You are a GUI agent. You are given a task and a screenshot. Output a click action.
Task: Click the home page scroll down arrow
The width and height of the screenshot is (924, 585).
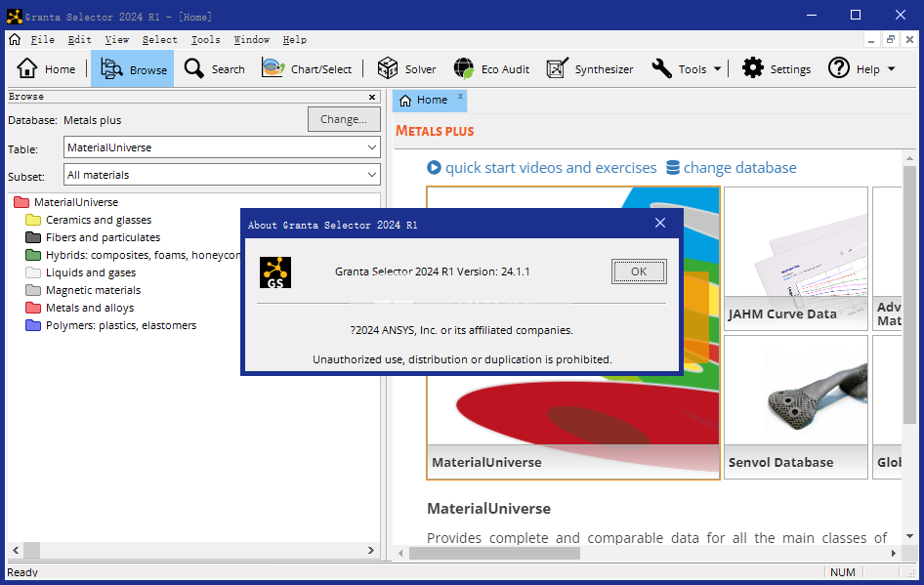point(909,536)
